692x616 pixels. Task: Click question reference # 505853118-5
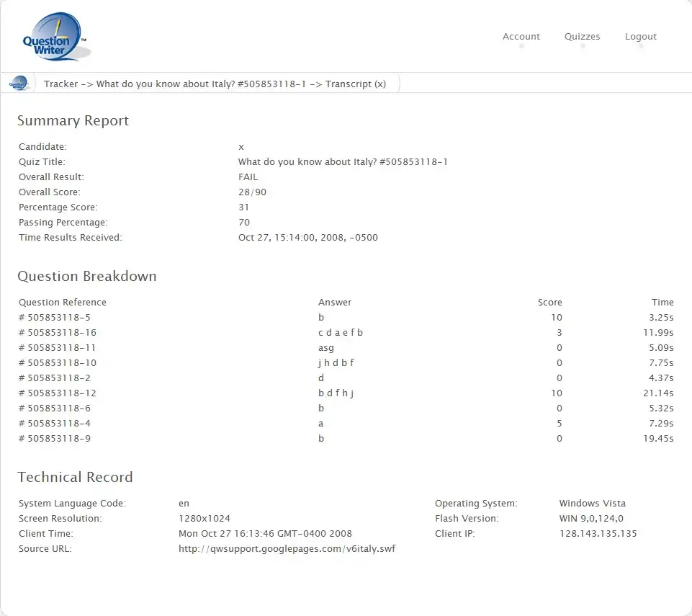tap(55, 318)
